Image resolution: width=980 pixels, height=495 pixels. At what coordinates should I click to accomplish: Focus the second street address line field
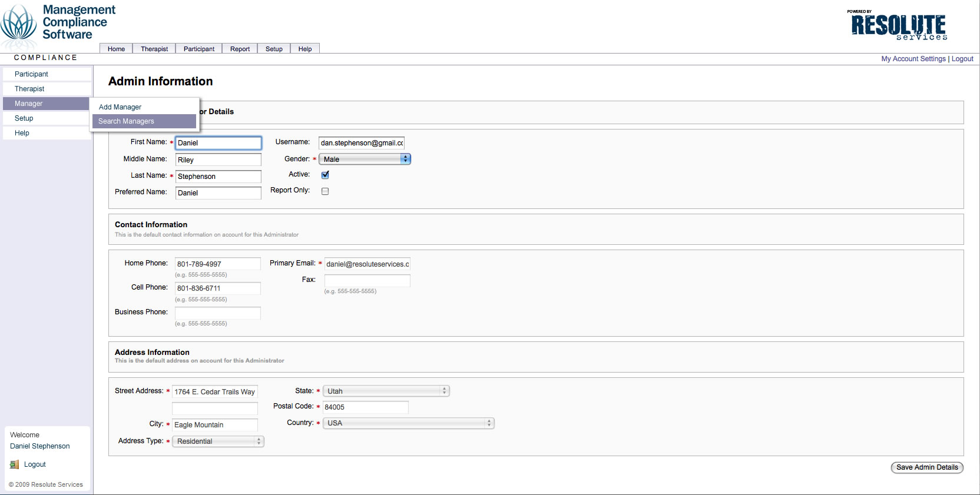[215, 408]
